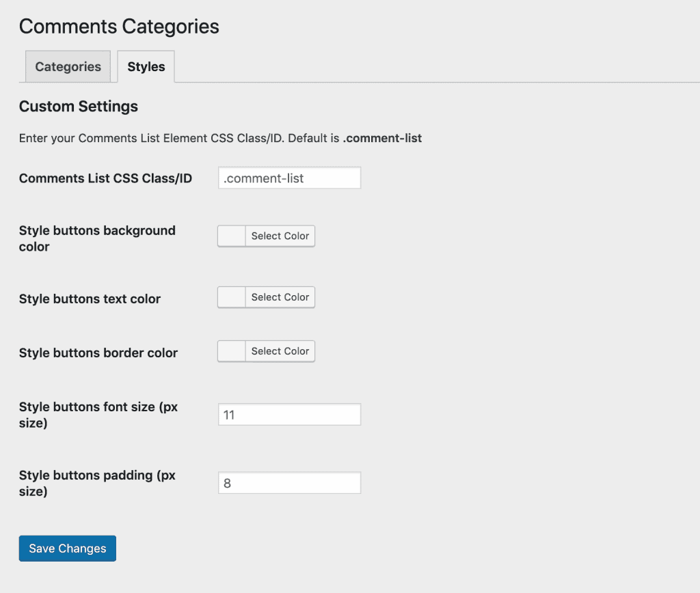Focus the Comments List CSS Class/ID field
700x593 pixels.
(x=289, y=178)
